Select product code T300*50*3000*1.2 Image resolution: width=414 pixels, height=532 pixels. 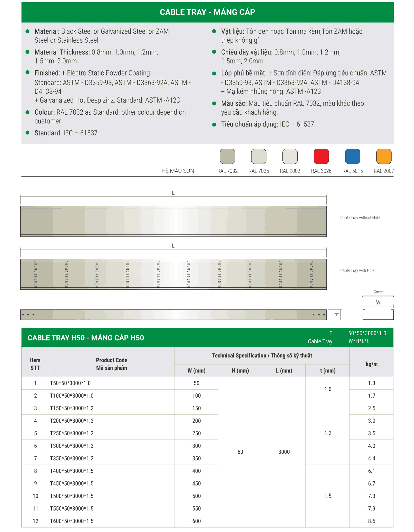click(72, 446)
